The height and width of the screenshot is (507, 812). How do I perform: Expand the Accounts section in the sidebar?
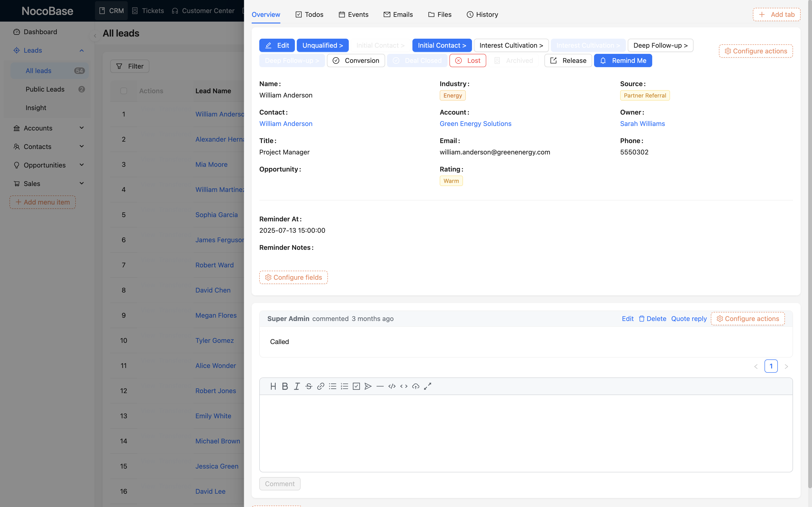[x=81, y=128]
